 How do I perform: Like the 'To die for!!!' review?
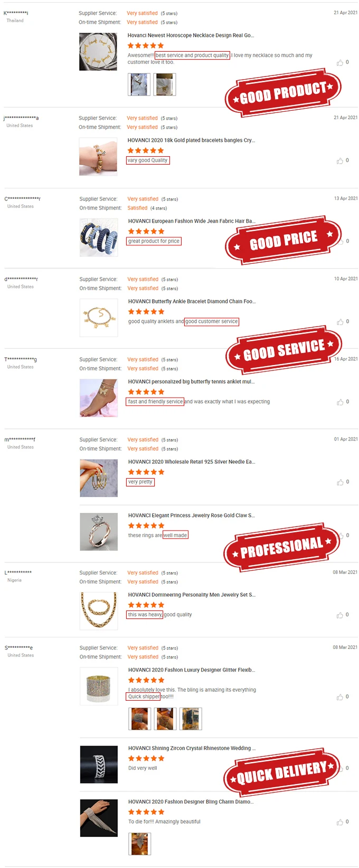(340, 822)
